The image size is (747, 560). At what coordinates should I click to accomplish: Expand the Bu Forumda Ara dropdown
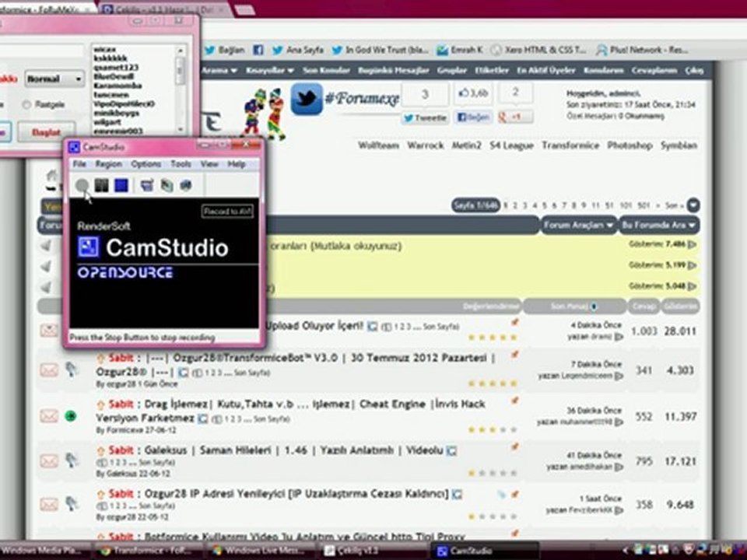[x=659, y=225]
